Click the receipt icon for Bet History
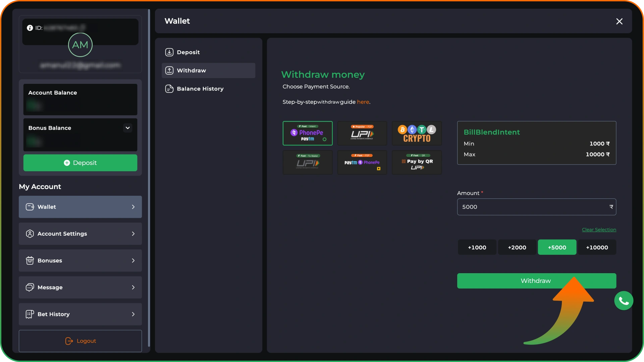The image size is (644, 362). 30,314
